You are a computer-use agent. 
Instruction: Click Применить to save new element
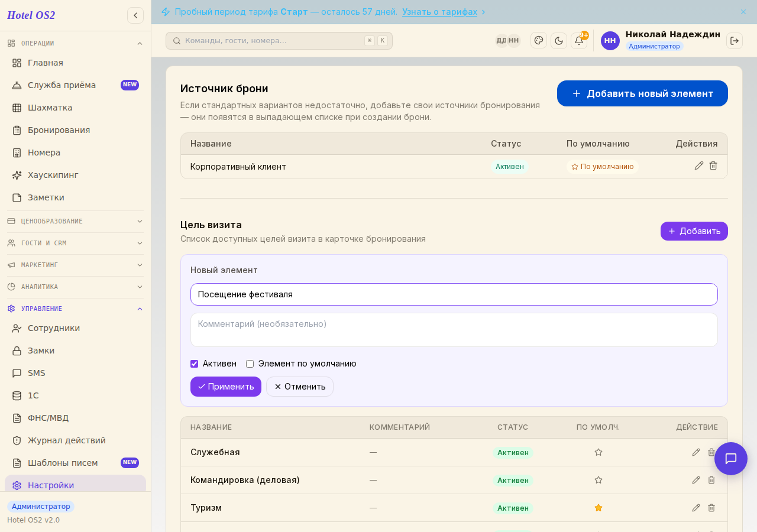click(x=226, y=387)
